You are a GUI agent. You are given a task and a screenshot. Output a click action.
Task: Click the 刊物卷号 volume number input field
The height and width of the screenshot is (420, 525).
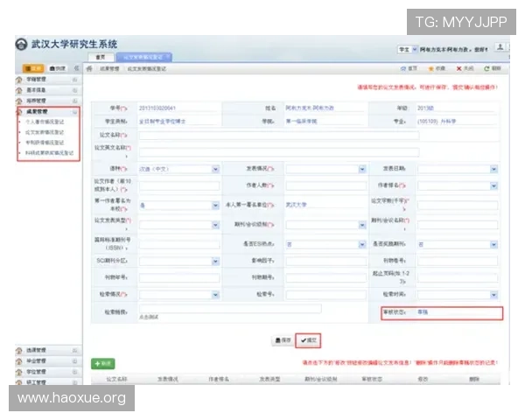[458, 261]
